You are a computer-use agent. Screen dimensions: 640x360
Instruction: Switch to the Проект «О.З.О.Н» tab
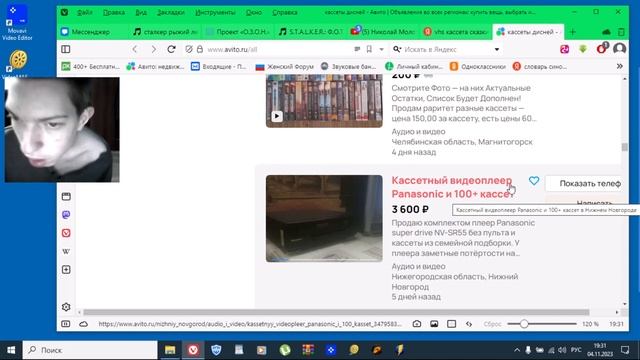coord(238,31)
